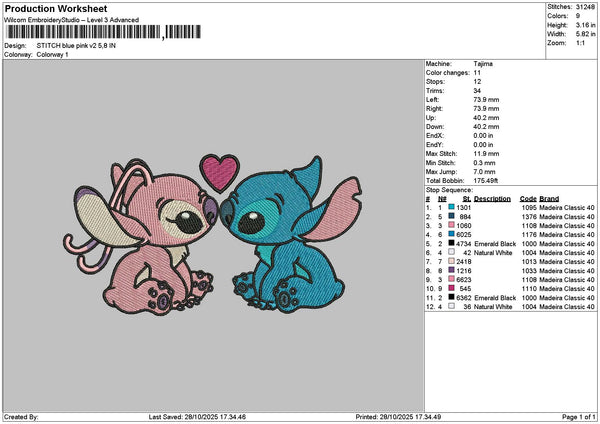Click the St. column header

pyautogui.click(x=467, y=199)
